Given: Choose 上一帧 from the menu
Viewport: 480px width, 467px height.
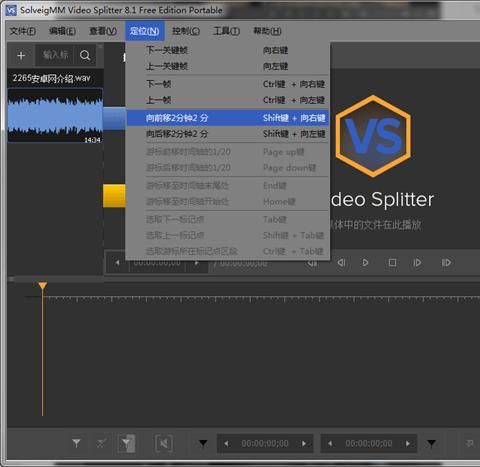Looking at the screenshot, I should point(228,100).
